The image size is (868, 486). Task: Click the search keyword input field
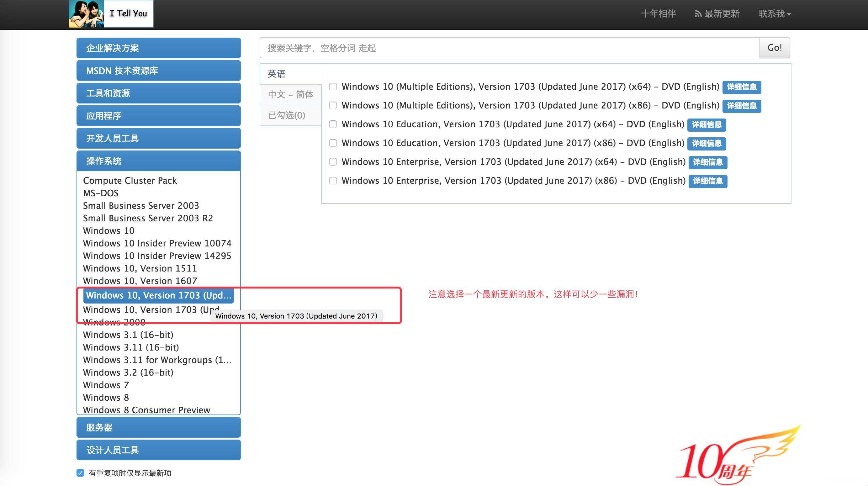[505, 48]
